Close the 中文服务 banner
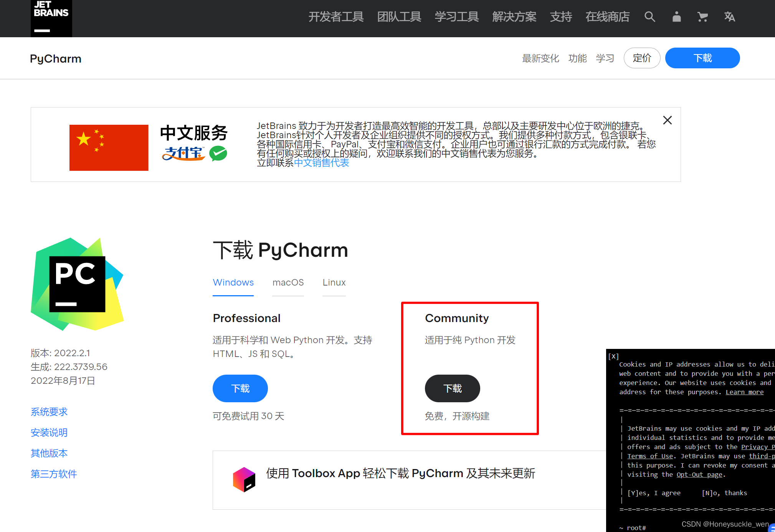 pyautogui.click(x=667, y=120)
